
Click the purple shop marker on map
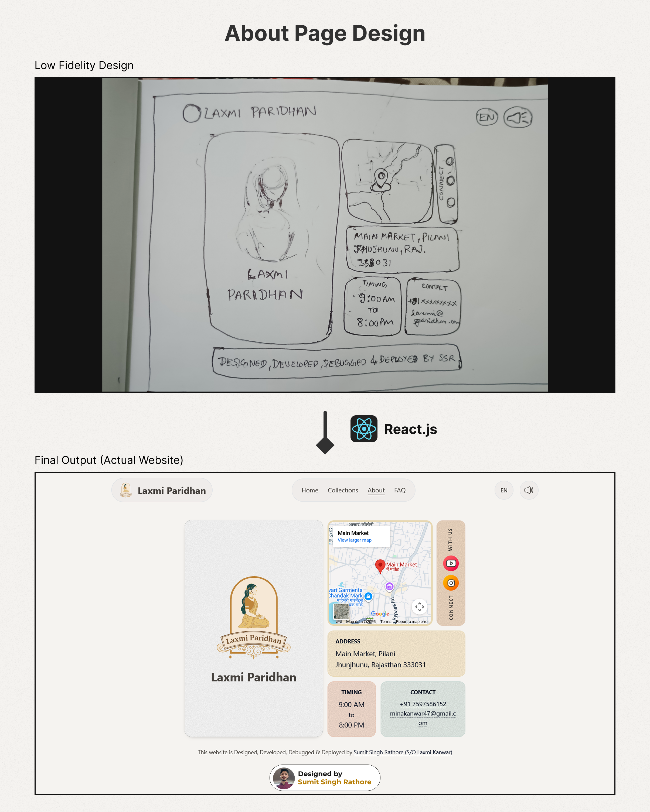389,586
